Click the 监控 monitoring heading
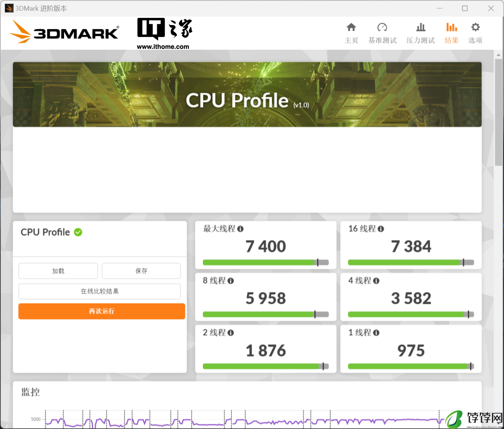The height and width of the screenshot is (429, 504). (x=31, y=392)
